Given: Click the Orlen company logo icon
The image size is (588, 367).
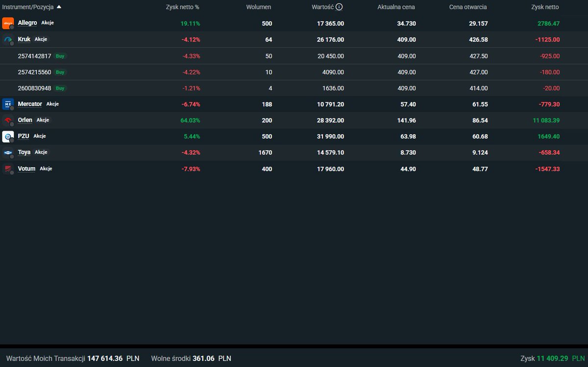Looking at the screenshot, I should [x=8, y=120].
